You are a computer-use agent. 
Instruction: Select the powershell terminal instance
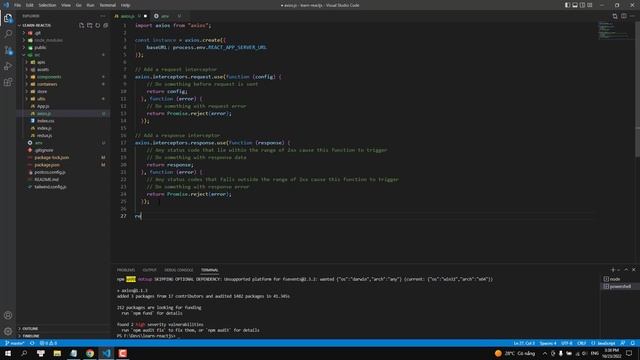(619, 287)
